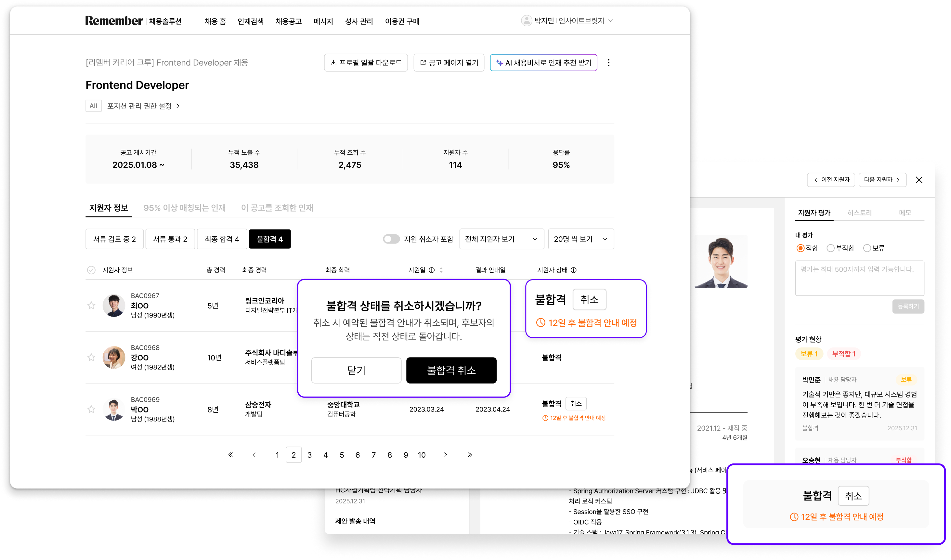The height and width of the screenshot is (560, 951).
Task: Toggle the 지원 취소자 포함 switch
Action: (x=391, y=239)
